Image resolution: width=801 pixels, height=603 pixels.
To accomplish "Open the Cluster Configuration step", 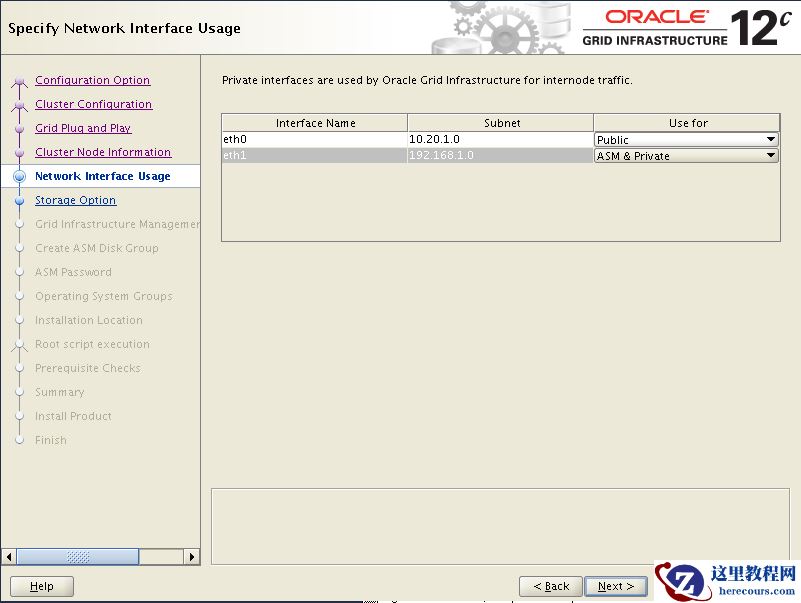I will pos(93,104).
